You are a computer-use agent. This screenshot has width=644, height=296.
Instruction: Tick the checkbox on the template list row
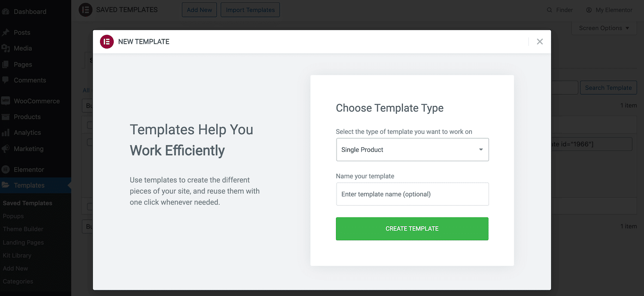click(x=88, y=125)
